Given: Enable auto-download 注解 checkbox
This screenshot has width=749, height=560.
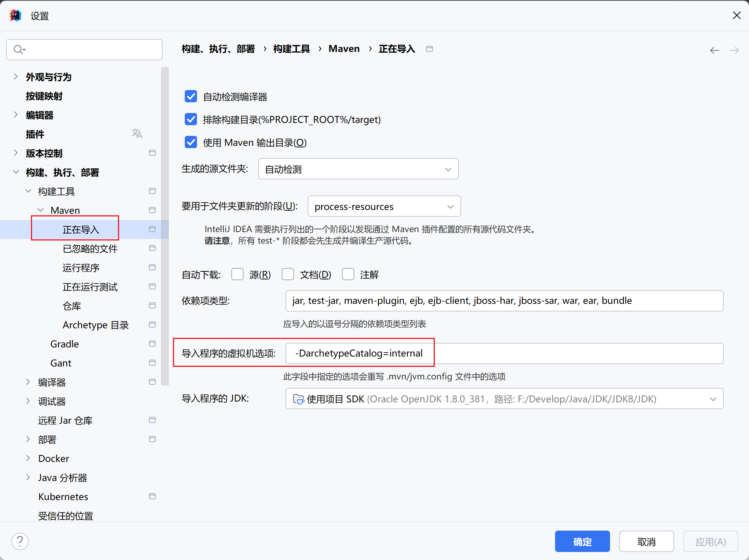Looking at the screenshot, I should 348,274.
